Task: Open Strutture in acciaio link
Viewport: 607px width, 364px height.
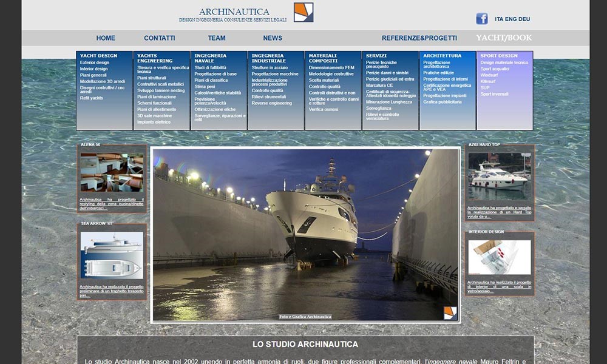Action: (x=270, y=67)
